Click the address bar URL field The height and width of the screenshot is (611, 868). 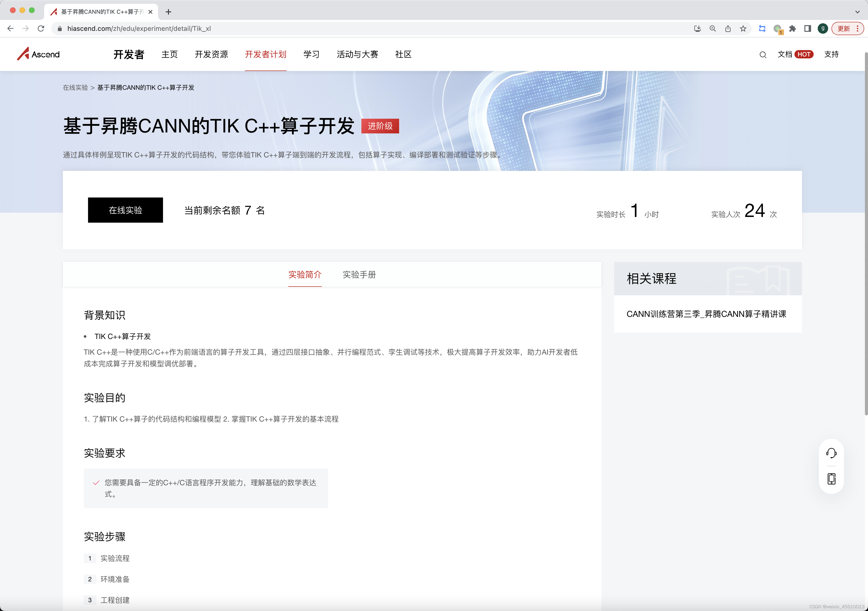click(378, 29)
